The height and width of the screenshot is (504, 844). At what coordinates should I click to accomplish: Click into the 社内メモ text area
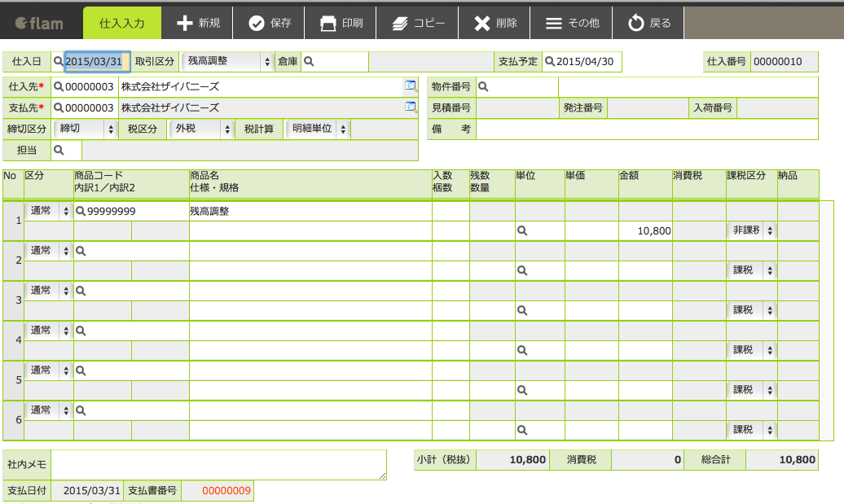[x=219, y=465]
